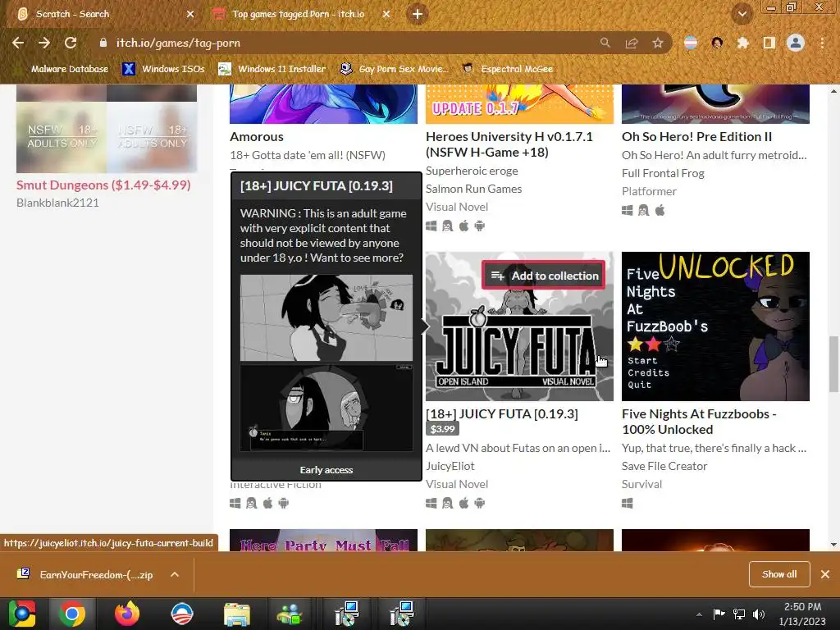Open the Amorous game title link
The height and width of the screenshot is (630, 840).
click(x=257, y=137)
